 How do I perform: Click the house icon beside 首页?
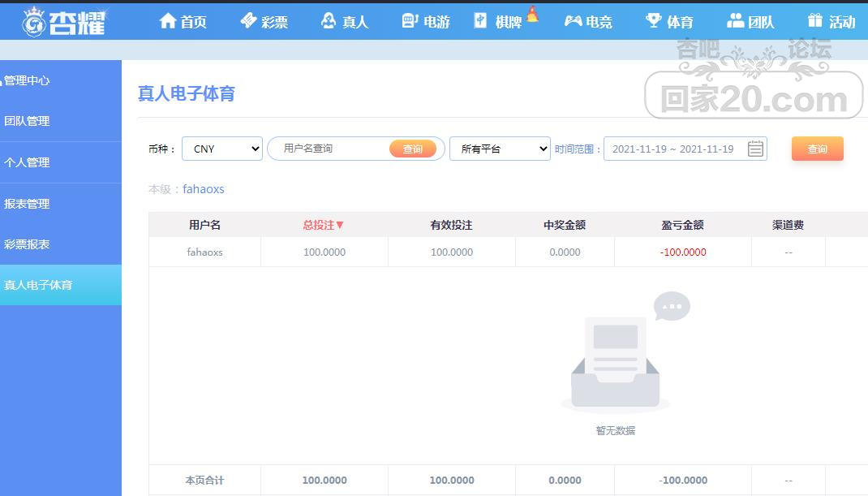coord(167,21)
